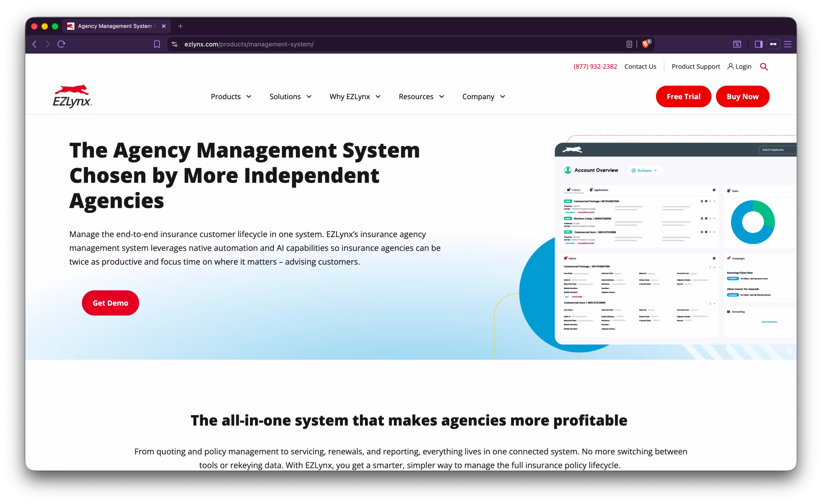Open the Brave Shields lion icon
822x504 pixels.
pos(646,44)
